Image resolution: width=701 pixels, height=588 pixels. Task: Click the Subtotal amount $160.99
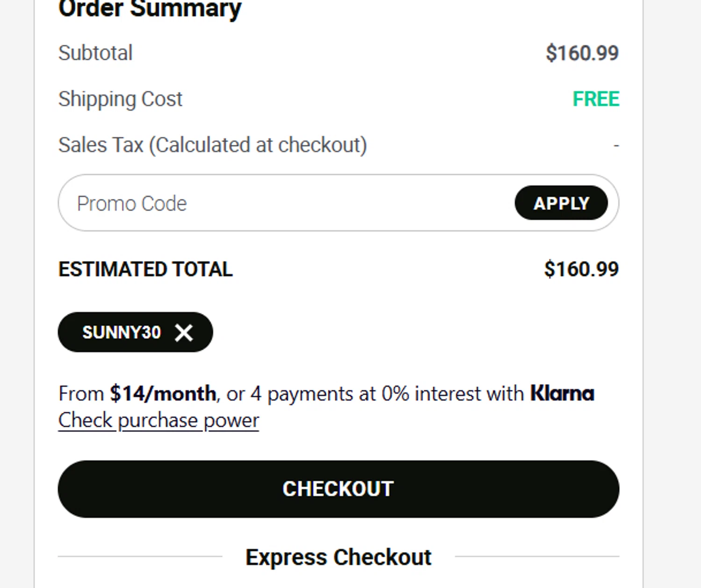pos(582,53)
